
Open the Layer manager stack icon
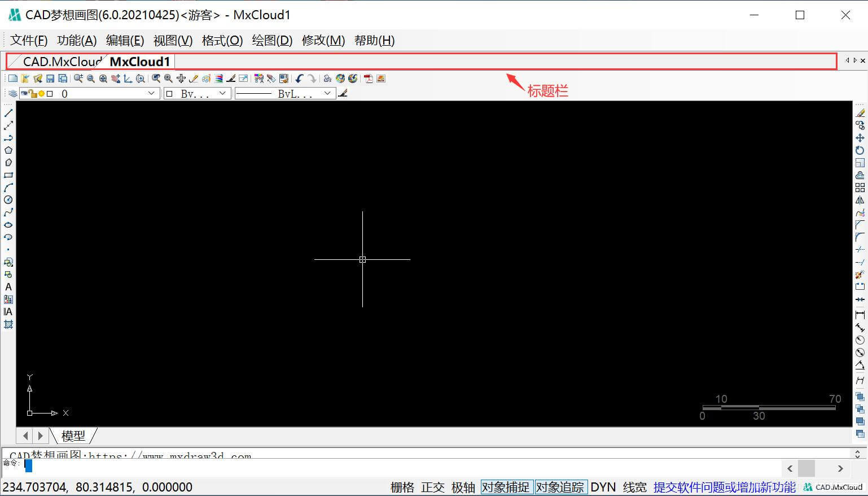(12, 93)
